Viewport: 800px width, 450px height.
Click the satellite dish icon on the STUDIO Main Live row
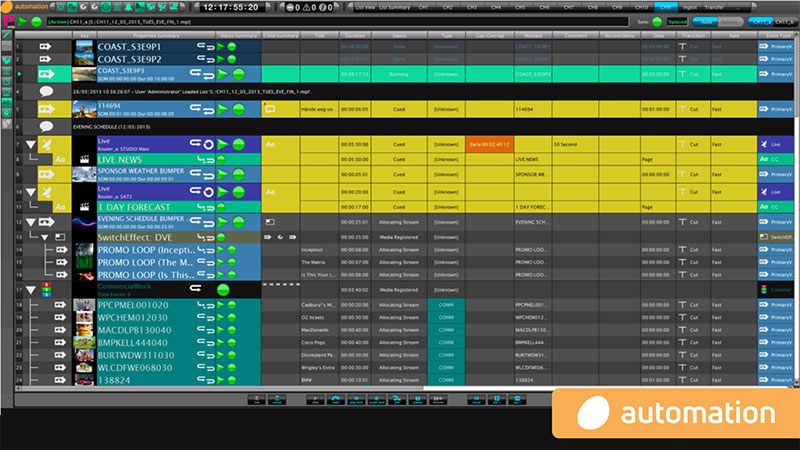[x=46, y=145]
